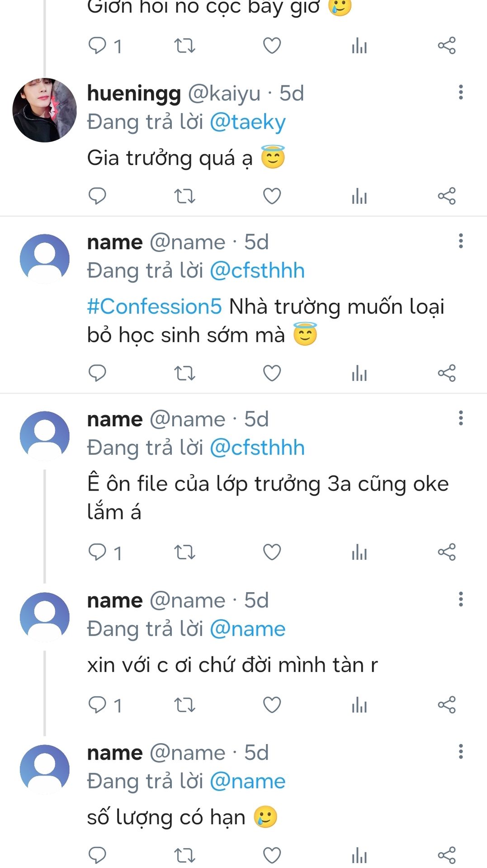
Task: Retweet hueningg's reply to @taeky
Action: 184,196
